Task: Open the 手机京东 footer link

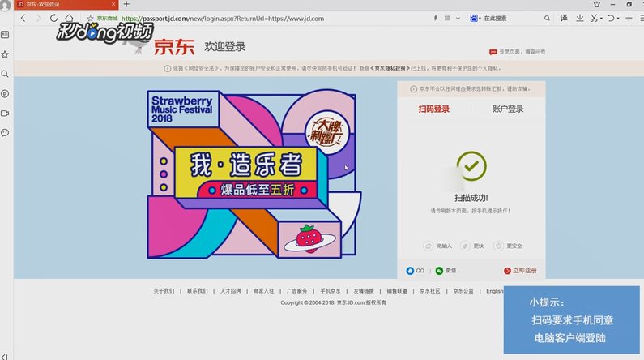Action: pyautogui.click(x=331, y=291)
